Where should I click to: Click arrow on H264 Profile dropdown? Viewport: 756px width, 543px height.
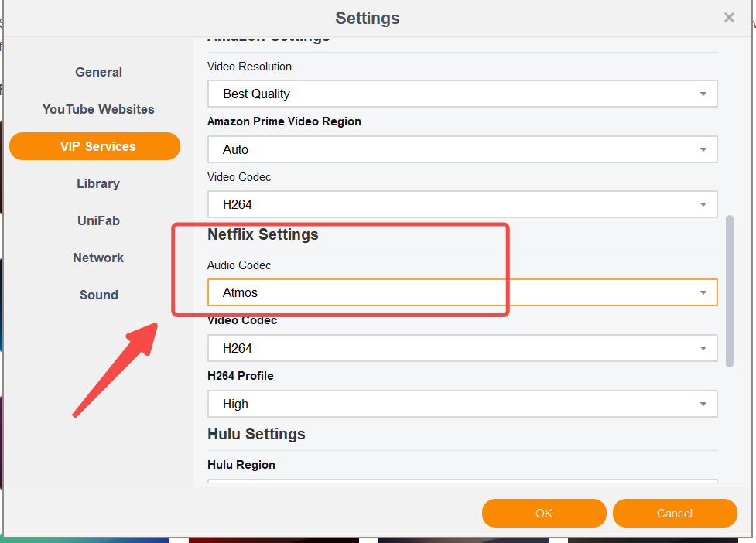pos(703,405)
